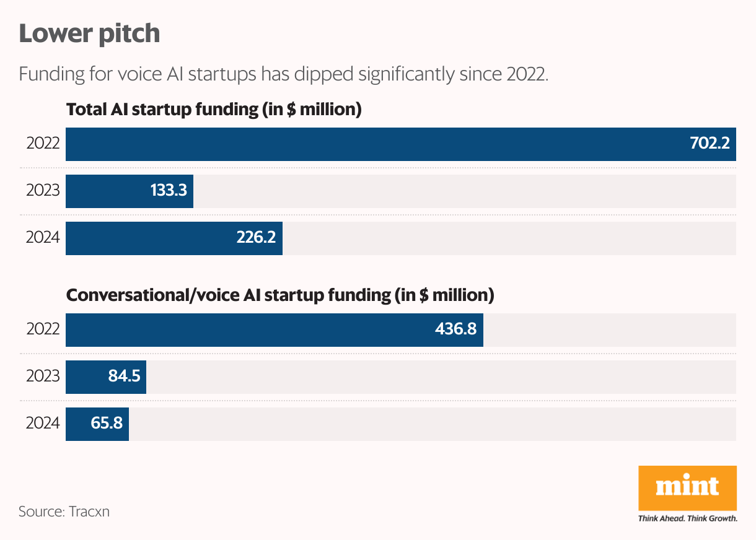The height and width of the screenshot is (540, 756).
Task: Select the 65.8 bar for 2024
Action: 97,424
